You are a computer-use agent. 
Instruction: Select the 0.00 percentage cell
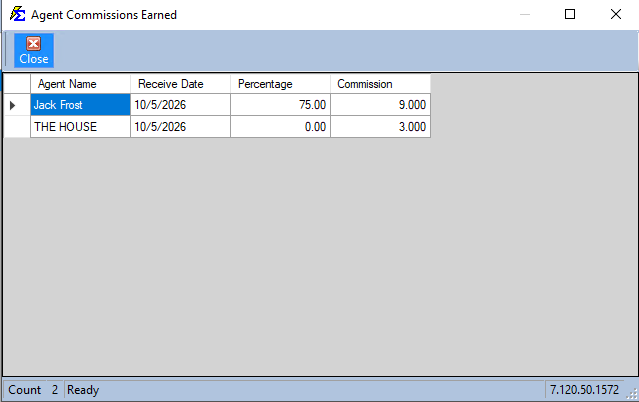point(280,127)
